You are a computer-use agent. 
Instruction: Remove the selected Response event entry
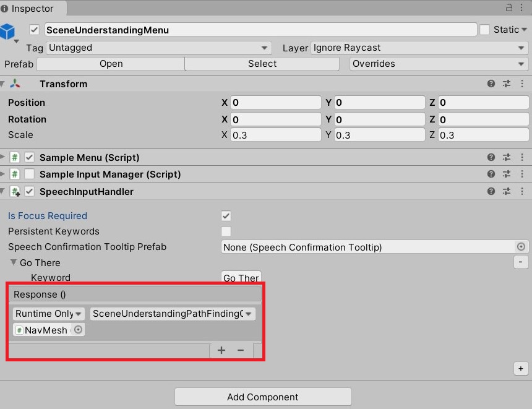(x=241, y=350)
